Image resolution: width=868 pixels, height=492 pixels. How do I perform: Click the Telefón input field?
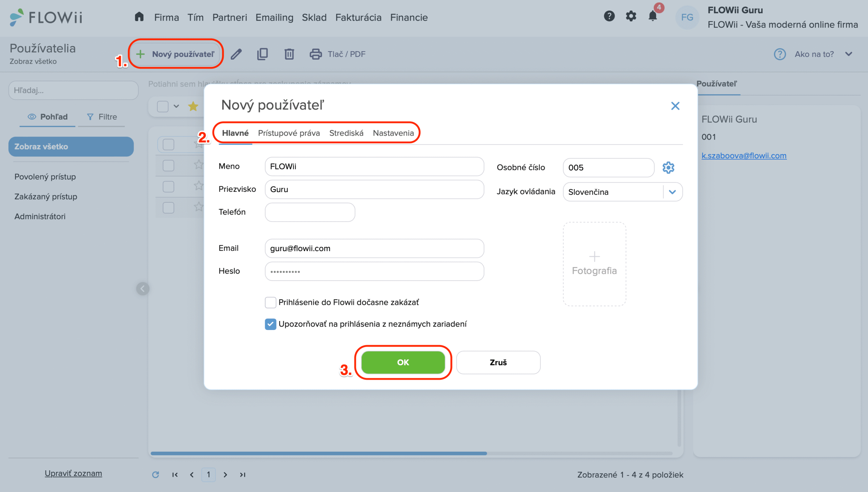(x=310, y=212)
